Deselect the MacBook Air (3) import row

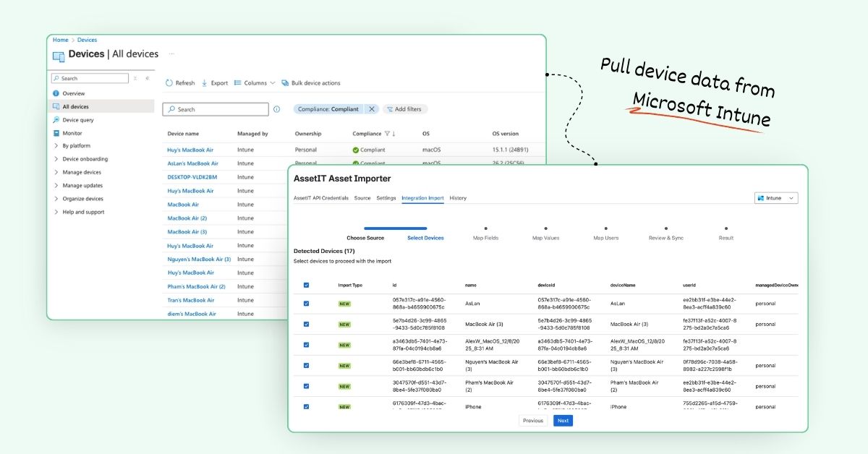306,324
